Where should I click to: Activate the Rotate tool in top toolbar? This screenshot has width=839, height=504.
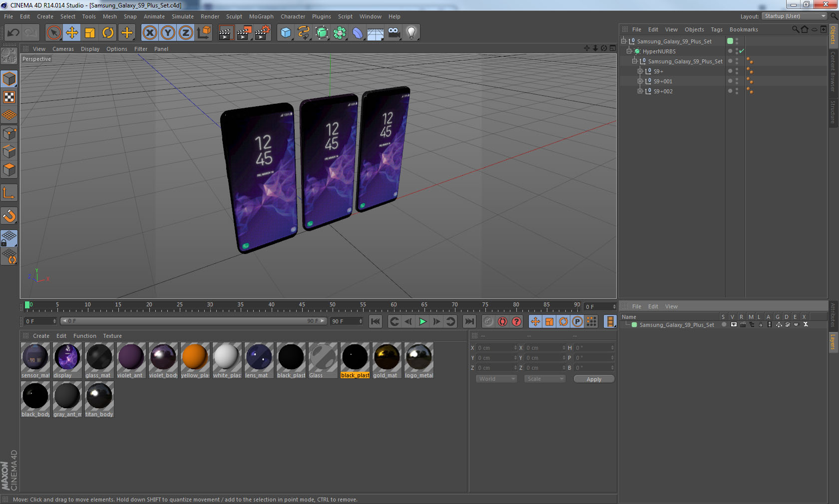click(x=108, y=33)
